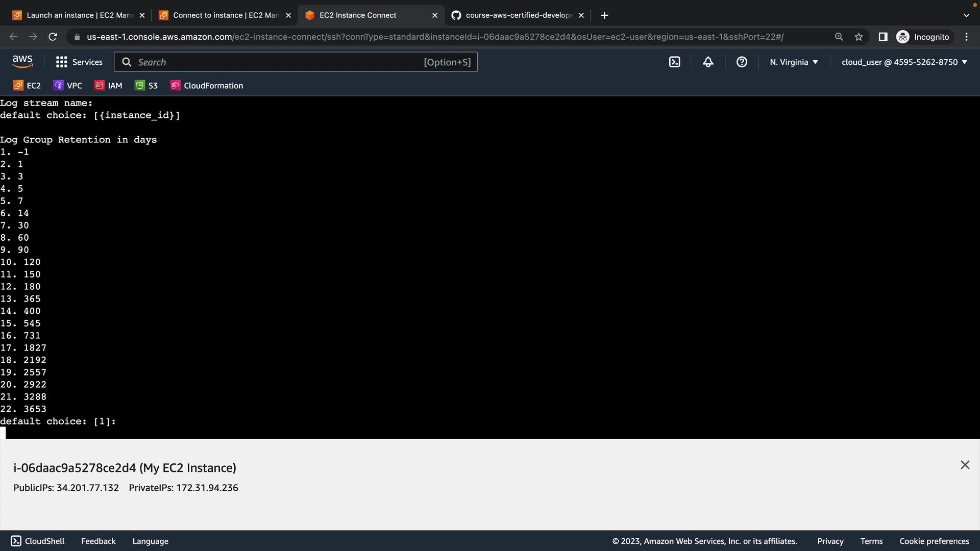Image resolution: width=980 pixels, height=551 pixels.
Task: Open EC2 shortcut in favorites bar
Action: [x=27, y=85]
